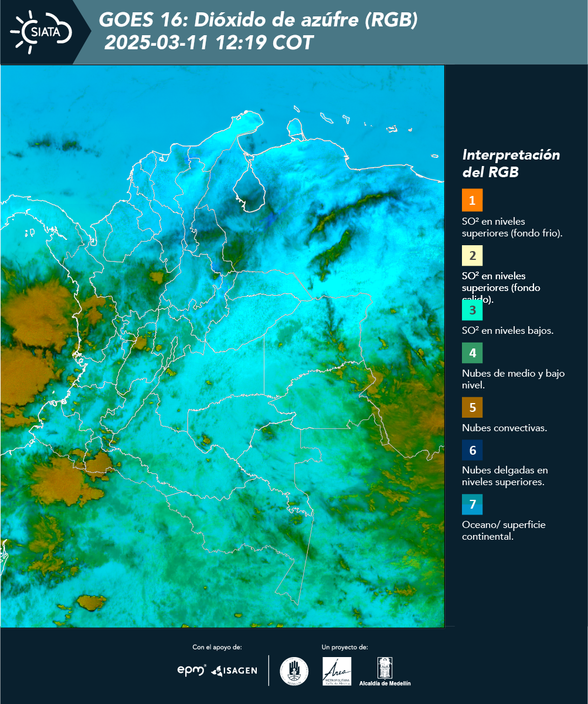Click the label 'Un proyecto de:'
The height and width of the screenshot is (704, 588).
345,647
